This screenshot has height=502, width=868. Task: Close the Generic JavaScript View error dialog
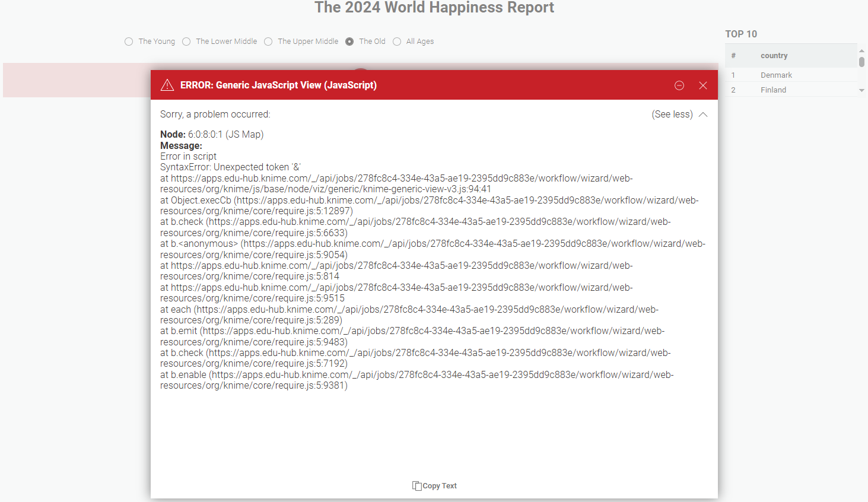coord(703,85)
